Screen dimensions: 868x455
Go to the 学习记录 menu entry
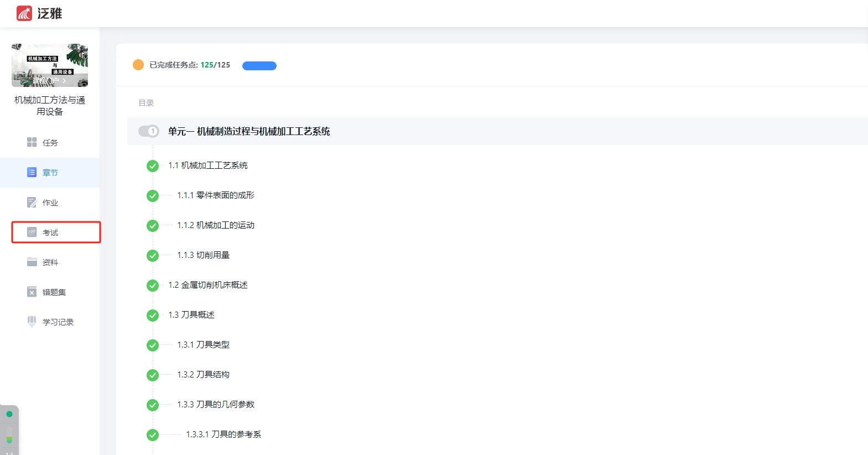pos(58,322)
